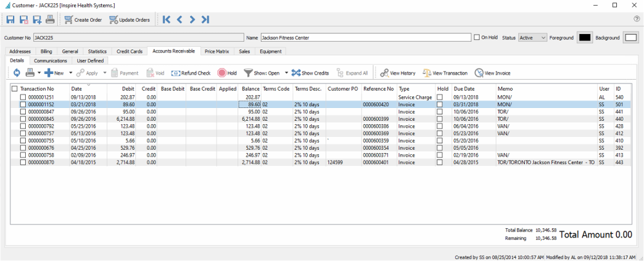The image size is (644, 261).
Task: Open the Show: Open filter dropdown
Action: (x=286, y=73)
